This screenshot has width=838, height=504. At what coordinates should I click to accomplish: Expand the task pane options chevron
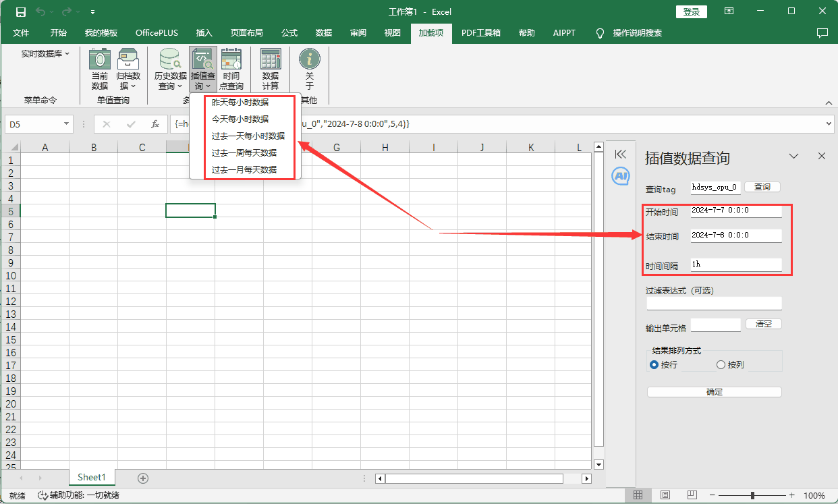point(794,156)
